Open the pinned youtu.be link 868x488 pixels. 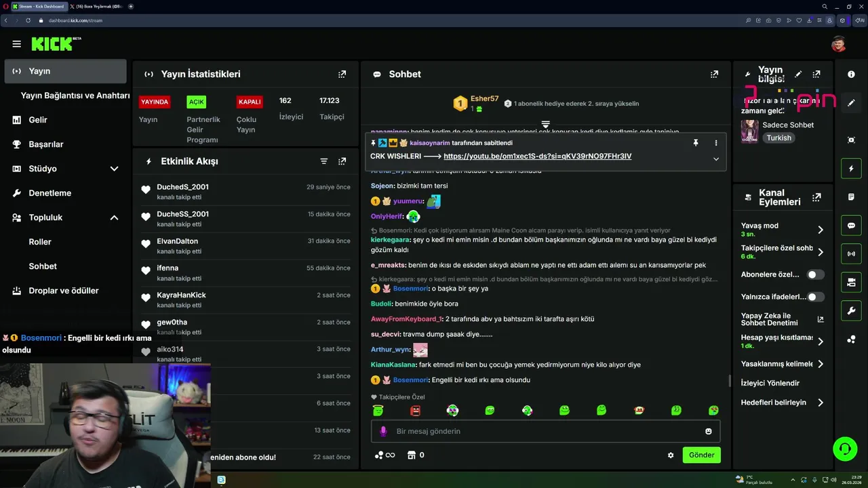(537, 157)
